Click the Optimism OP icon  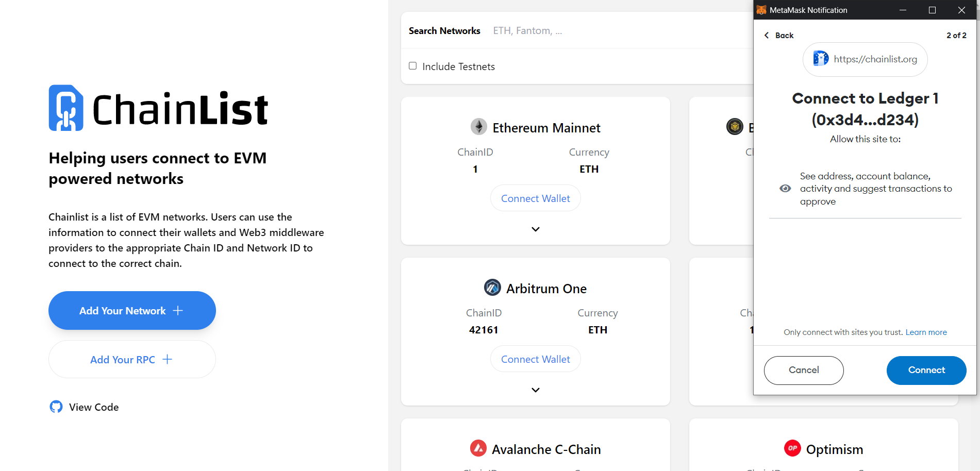click(792, 448)
